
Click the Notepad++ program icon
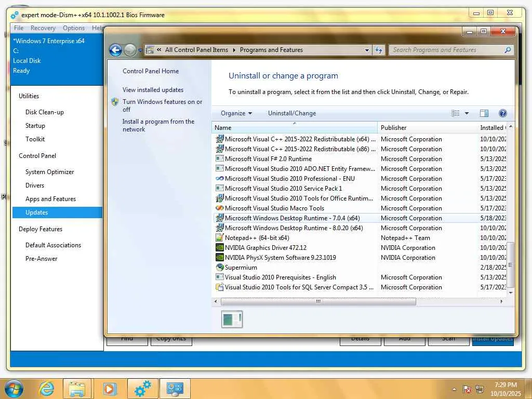[x=220, y=238]
